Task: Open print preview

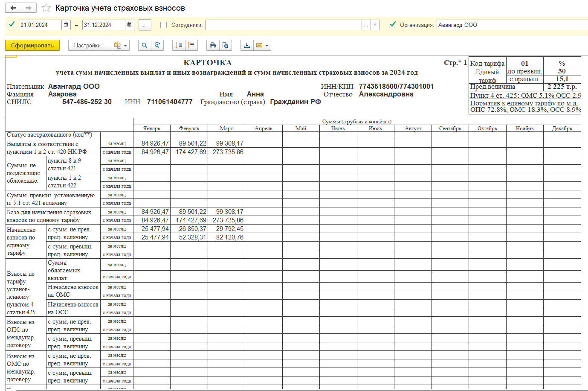Action: tap(226, 45)
